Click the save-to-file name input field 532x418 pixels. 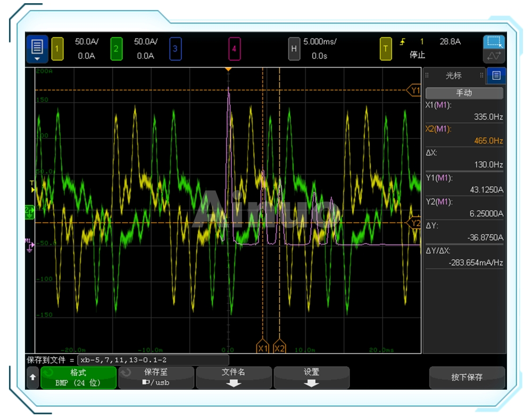pos(153,360)
